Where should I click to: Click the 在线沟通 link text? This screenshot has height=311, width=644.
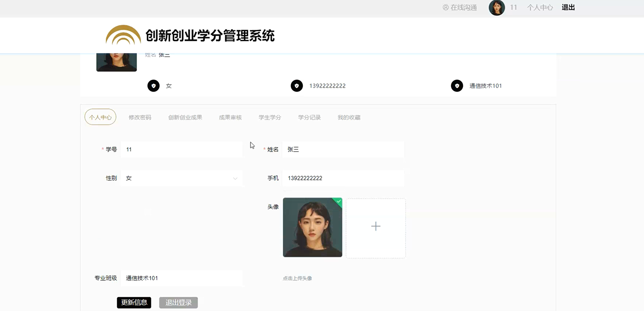(x=464, y=7)
